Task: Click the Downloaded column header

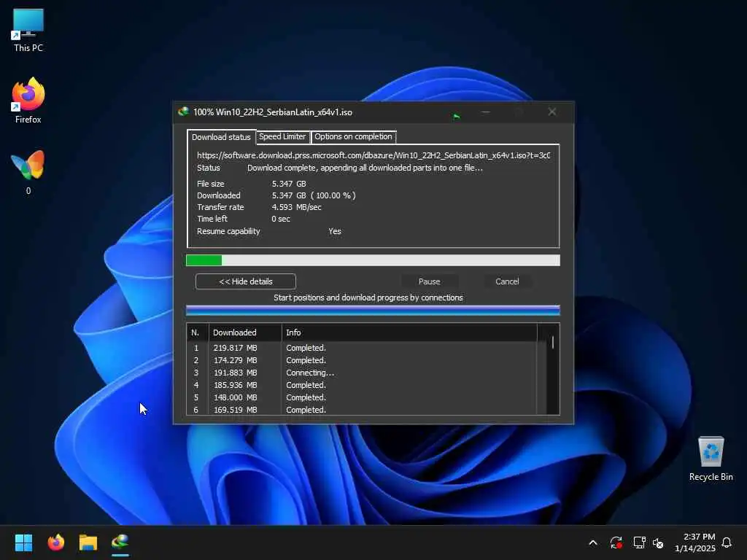Action: pyautogui.click(x=245, y=332)
